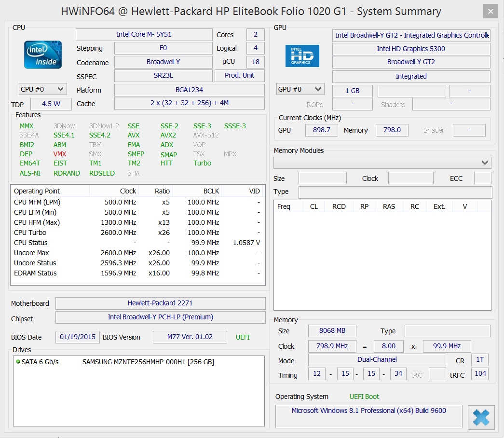Select the "Intel Core M- 5Y51" CPU name field

point(144,34)
